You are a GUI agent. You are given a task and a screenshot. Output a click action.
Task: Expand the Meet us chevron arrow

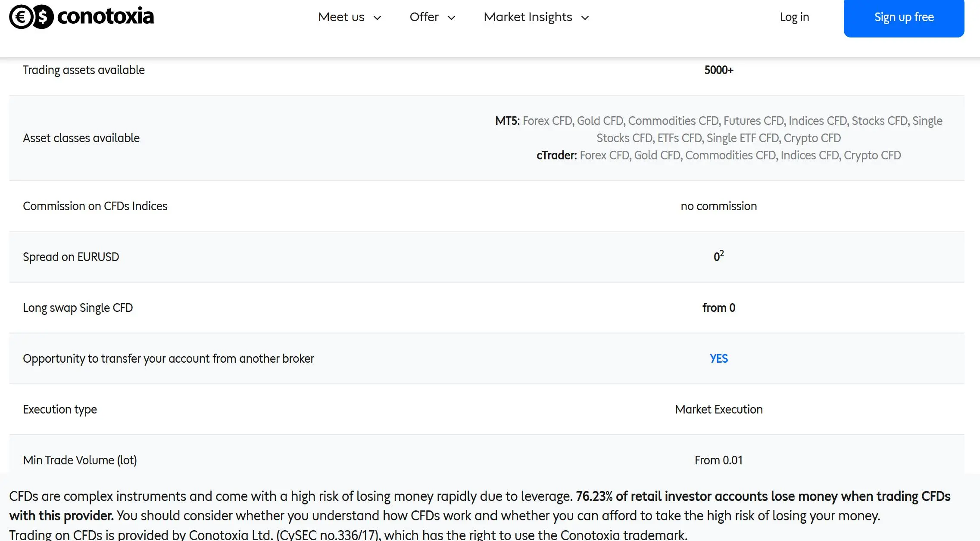[377, 18]
